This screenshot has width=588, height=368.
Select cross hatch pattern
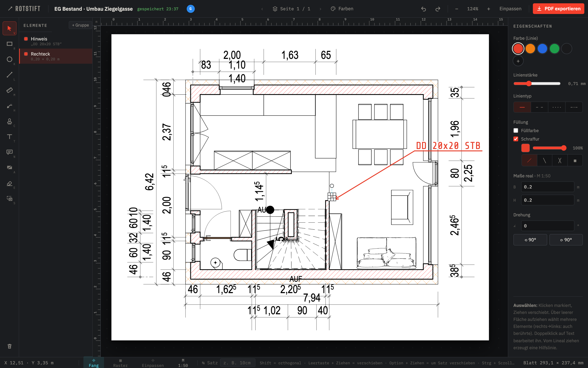(560, 160)
